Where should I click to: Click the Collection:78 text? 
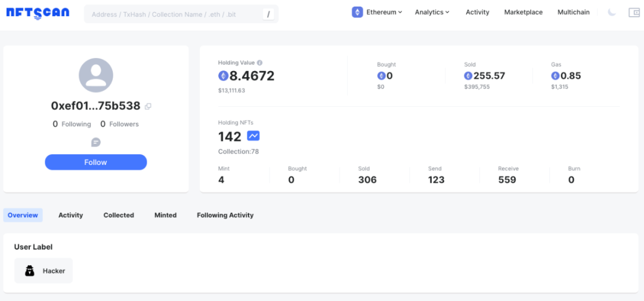tap(239, 152)
